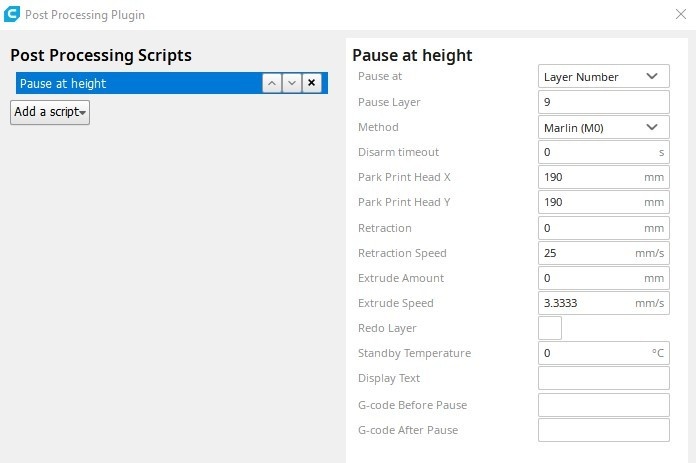The image size is (696, 463).
Task: Move Pause at height script down
Action: tap(292, 83)
